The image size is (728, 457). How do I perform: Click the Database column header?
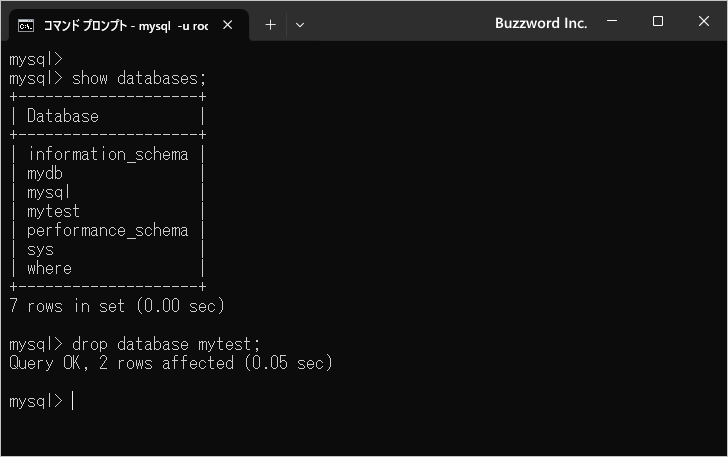click(63, 116)
